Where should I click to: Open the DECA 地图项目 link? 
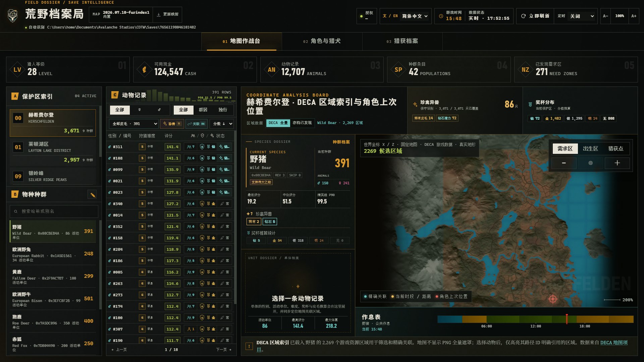click(610, 346)
